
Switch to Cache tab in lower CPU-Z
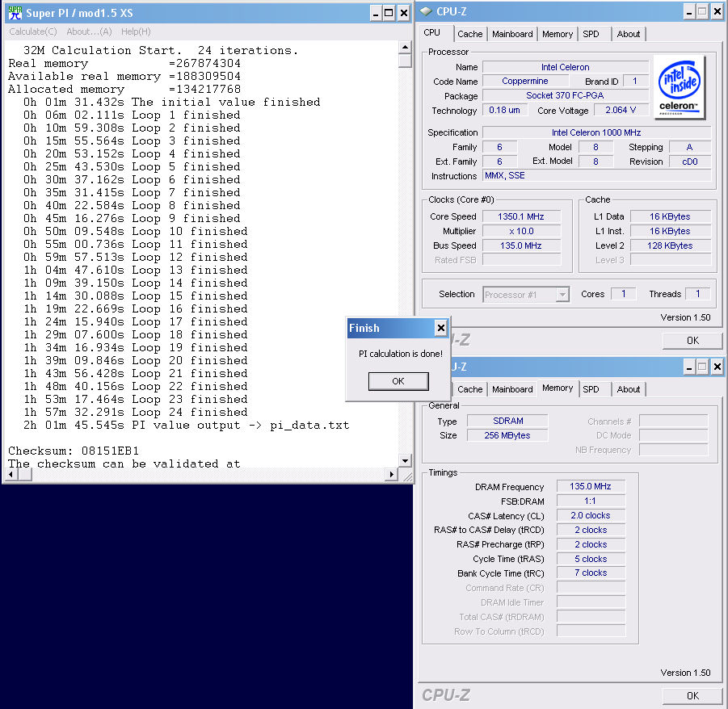tap(470, 389)
